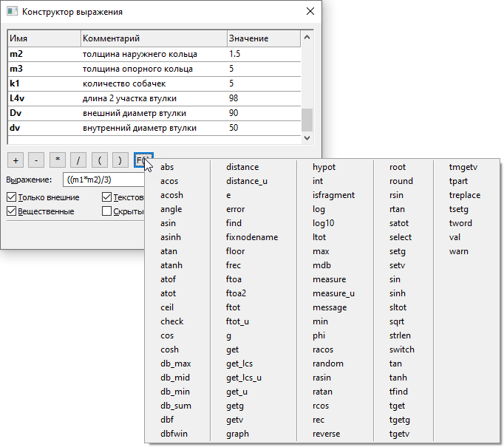This screenshot has width=504, height=447.
Task: Insert an opening parenthesis
Action: pyautogui.click(x=99, y=160)
